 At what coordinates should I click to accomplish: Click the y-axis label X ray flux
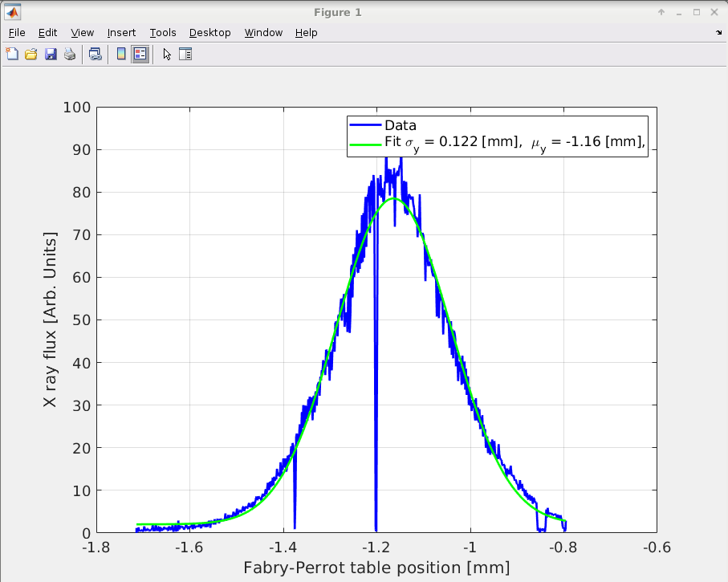coord(50,320)
